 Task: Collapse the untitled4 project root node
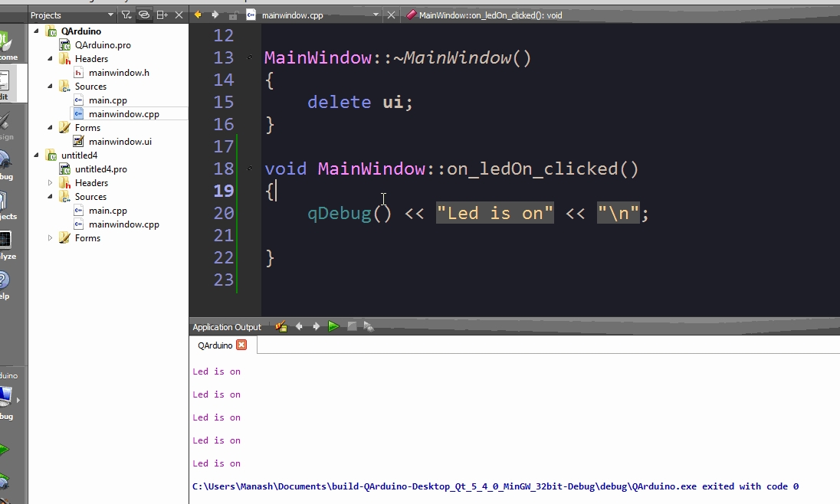(36, 155)
